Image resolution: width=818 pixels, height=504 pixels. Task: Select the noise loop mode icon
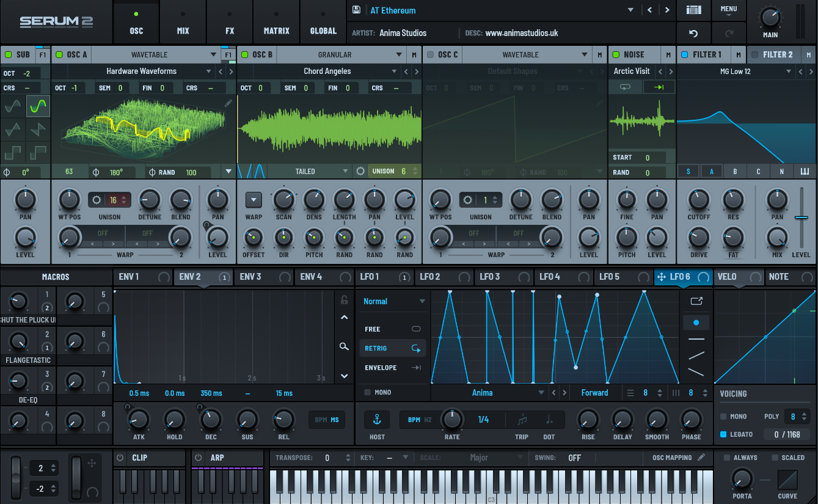pos(625,87)
